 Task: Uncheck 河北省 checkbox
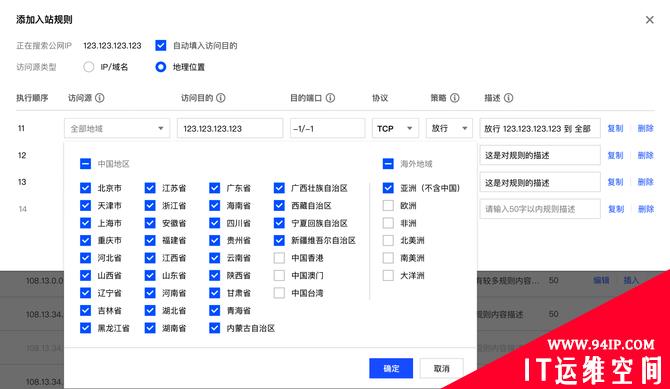click(85, 258)
